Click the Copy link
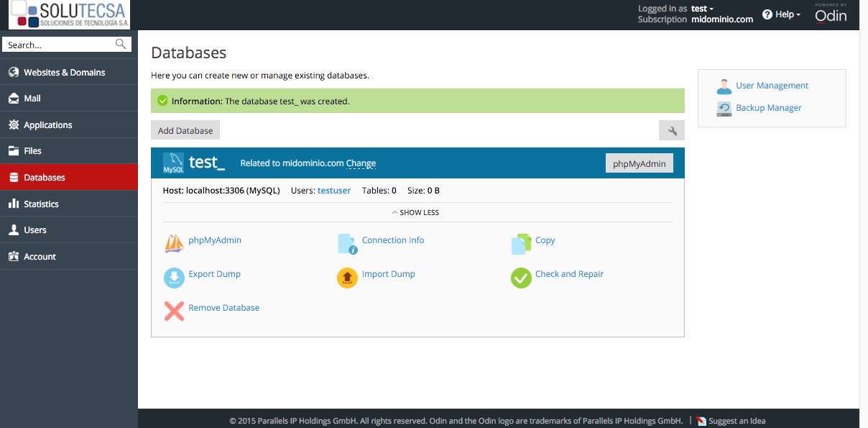This screenshot has width=868, height=428. pos(545,240)
